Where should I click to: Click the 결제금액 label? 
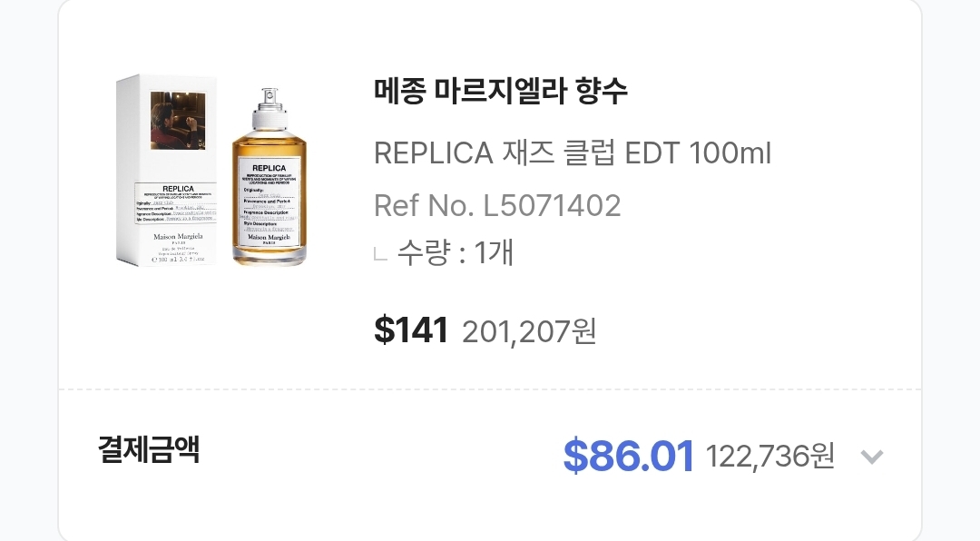pyautogui.click(x=149, y=449)
